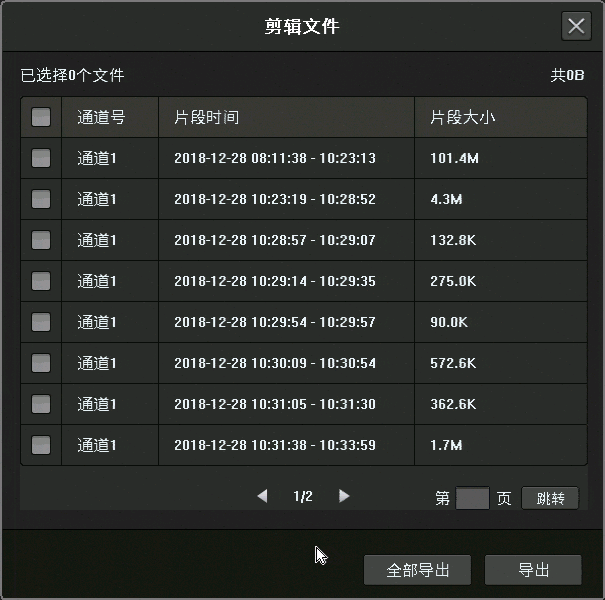Check the 362.6K clip checkbox
605x600 pixels.
click(41, 404)
